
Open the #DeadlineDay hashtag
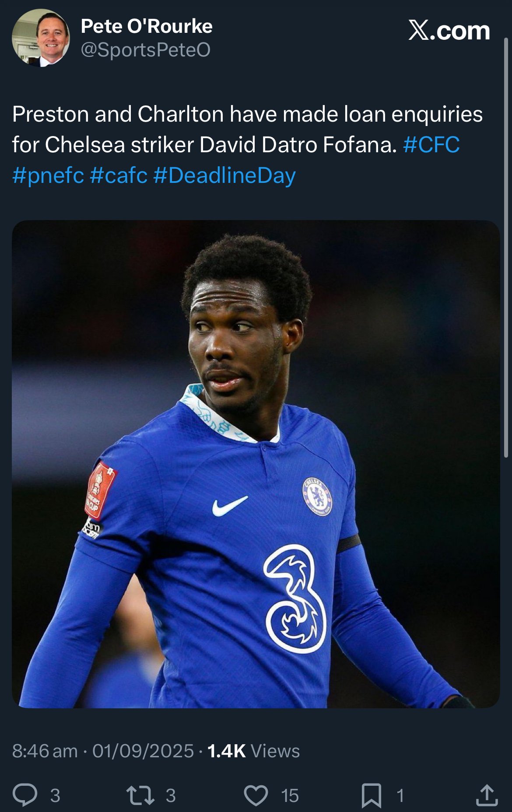(x=225, y=175)
